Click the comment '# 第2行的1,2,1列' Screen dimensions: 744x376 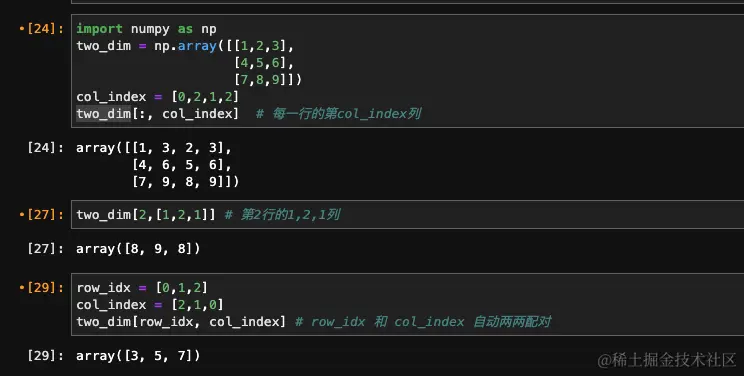click(282, 215)
